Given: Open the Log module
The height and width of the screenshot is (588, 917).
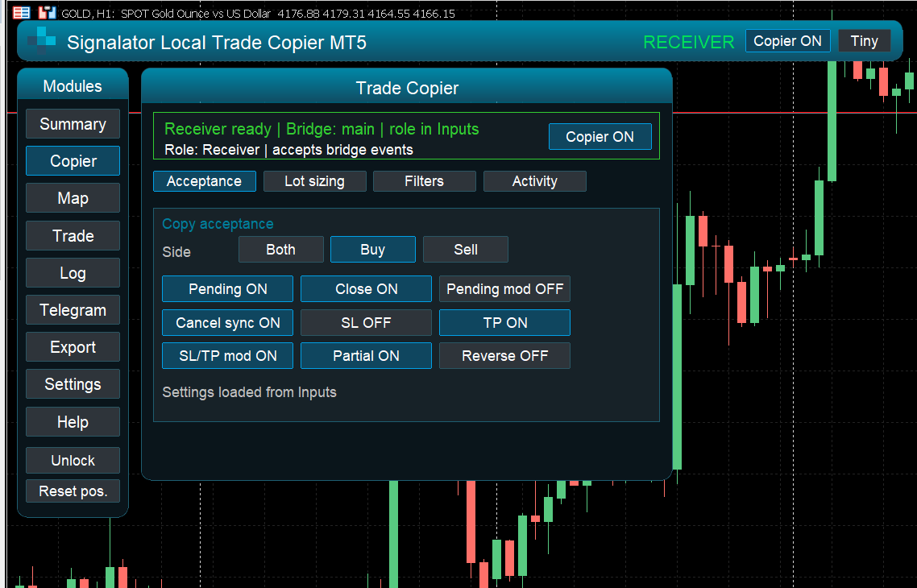Looking at the screenshot, I should click(73, 273).
